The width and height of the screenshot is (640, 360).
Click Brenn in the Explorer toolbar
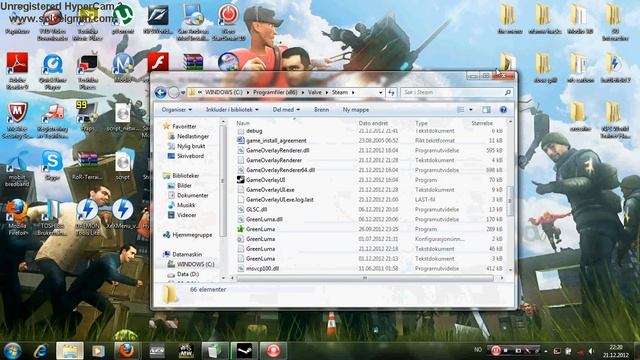(321, 110)
